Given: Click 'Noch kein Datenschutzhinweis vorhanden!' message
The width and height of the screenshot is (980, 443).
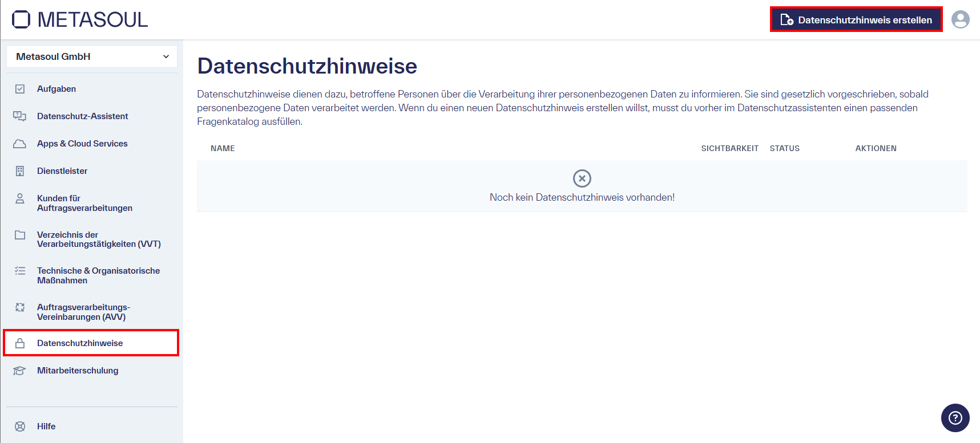Looking at the screenshot, I should 582,197.
